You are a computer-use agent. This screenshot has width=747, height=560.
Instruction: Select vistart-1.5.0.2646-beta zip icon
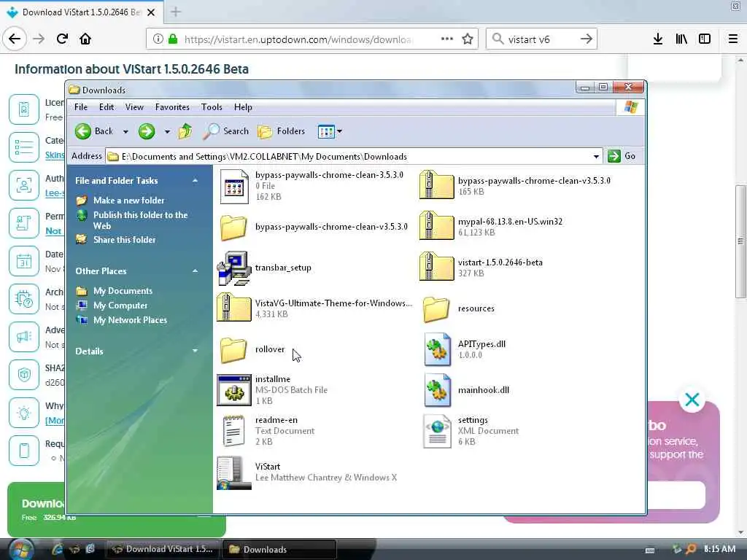coord(436,267)
